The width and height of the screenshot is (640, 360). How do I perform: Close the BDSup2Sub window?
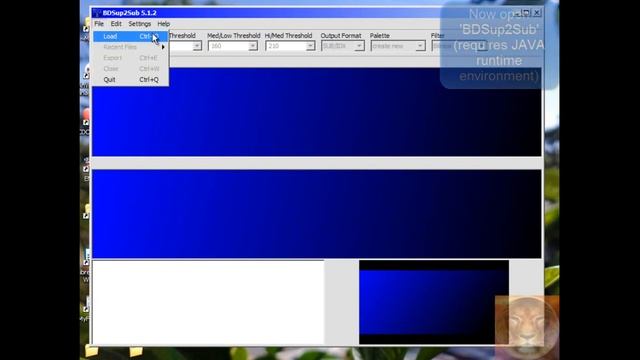pos(537,13)
